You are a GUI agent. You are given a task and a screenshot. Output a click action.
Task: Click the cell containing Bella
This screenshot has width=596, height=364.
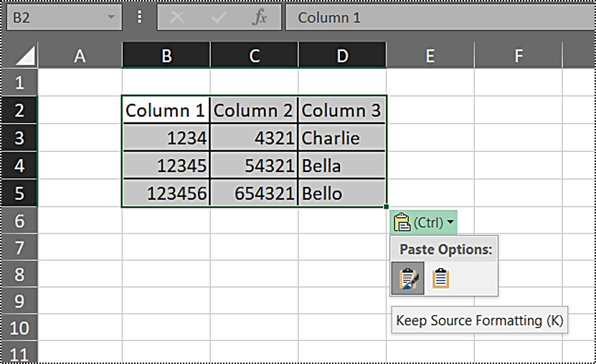342,166
